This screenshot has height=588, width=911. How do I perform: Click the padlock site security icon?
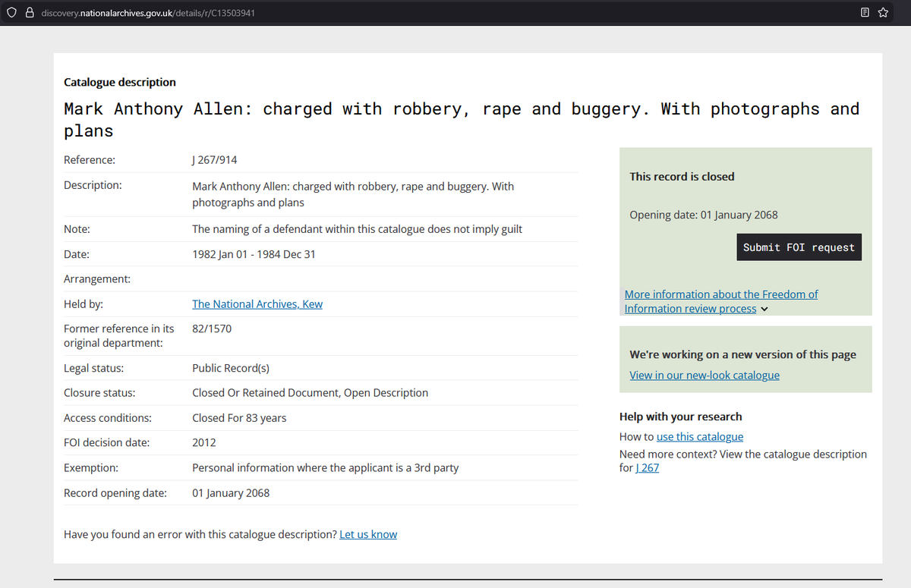(x=30, y=13)
